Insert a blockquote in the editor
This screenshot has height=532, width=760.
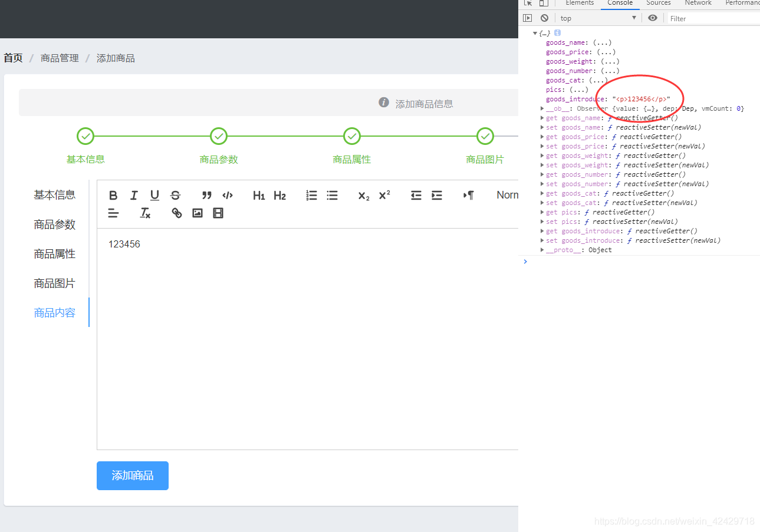click(206, 196)
